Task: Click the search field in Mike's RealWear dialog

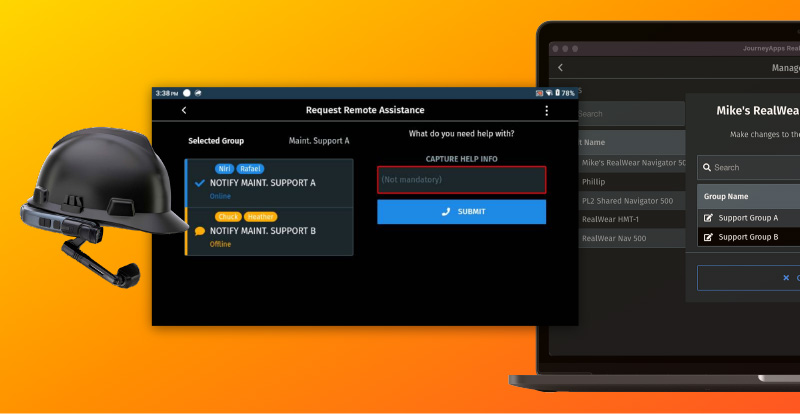Action: (748, 167)
